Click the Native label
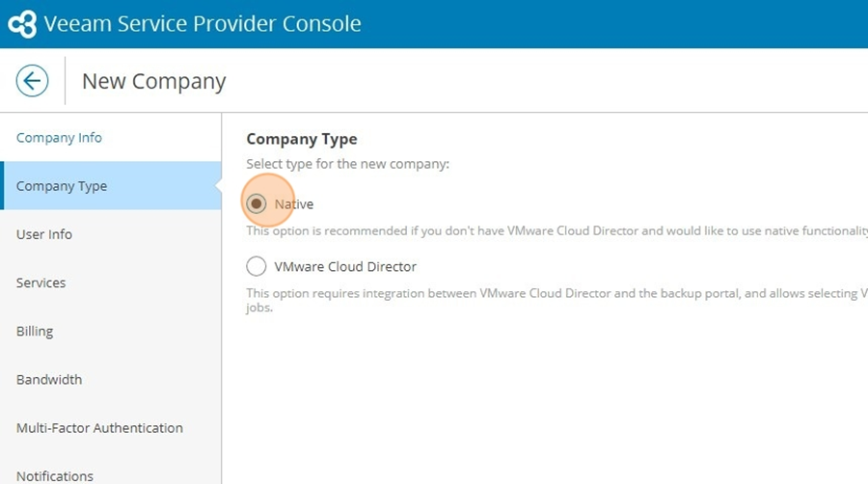 (x=294, y=204)
